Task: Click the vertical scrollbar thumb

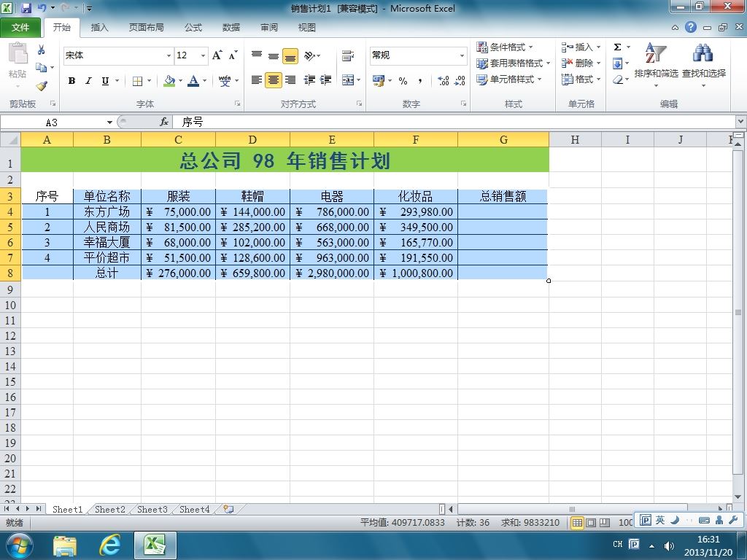Action: coord(738,312)
